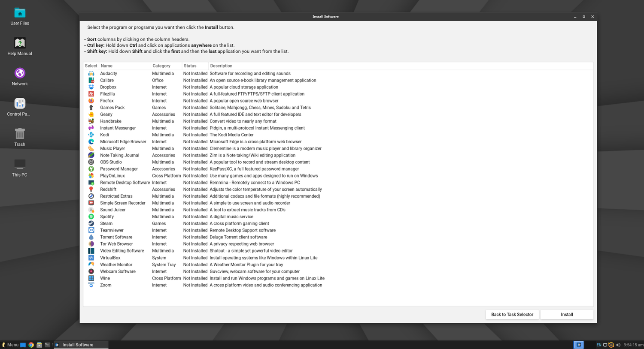Click Install Software taskbar window button
Screen dimensions: 644x349
click(81, 345)
